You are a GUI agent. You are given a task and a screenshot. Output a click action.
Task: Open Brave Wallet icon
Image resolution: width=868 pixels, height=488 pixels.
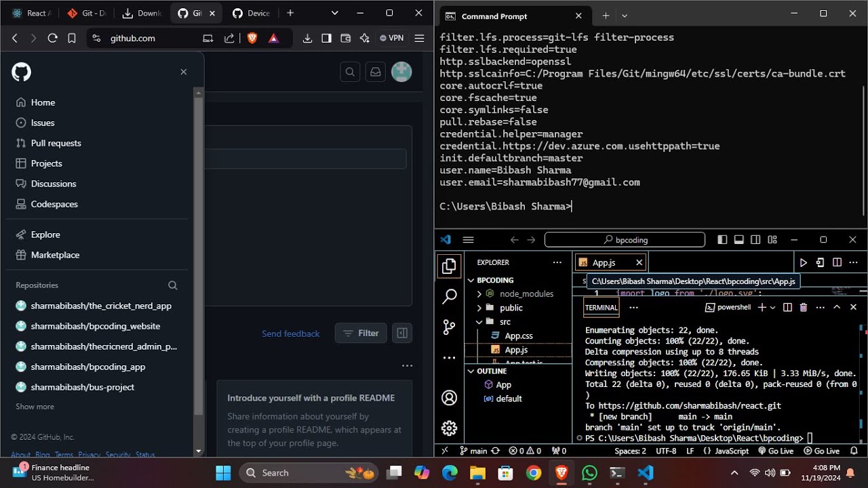(345, 39)
